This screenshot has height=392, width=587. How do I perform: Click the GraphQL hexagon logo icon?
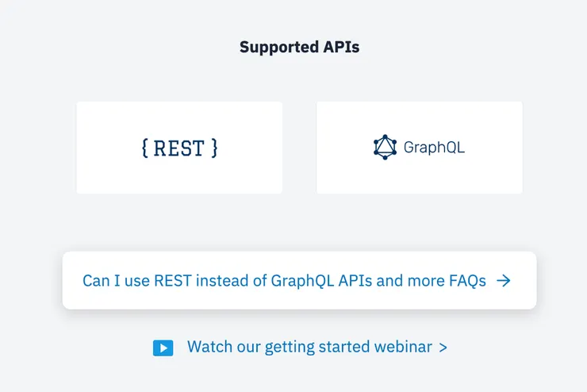coord(385,147)
